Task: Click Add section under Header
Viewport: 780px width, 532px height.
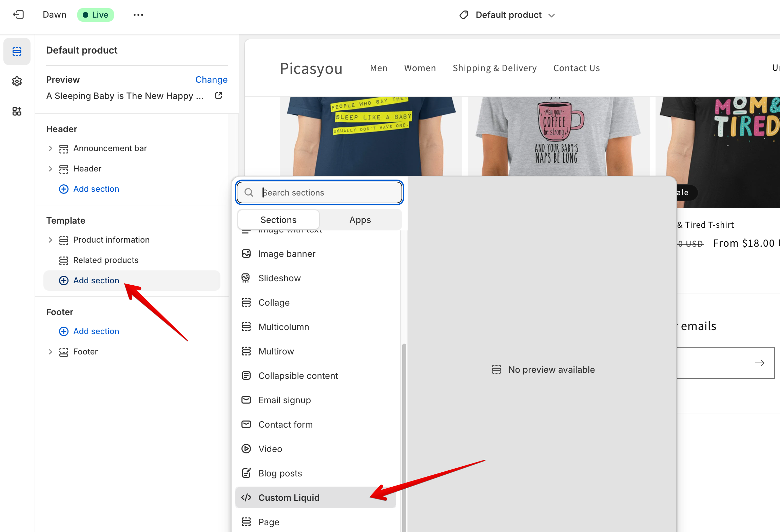Action: [x=96, y=189]
